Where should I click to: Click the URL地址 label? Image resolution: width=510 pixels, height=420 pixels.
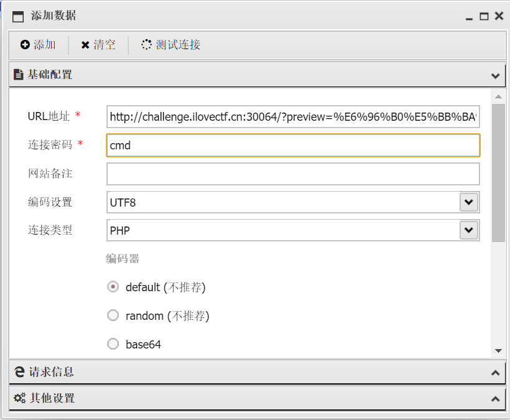[49, 116]
